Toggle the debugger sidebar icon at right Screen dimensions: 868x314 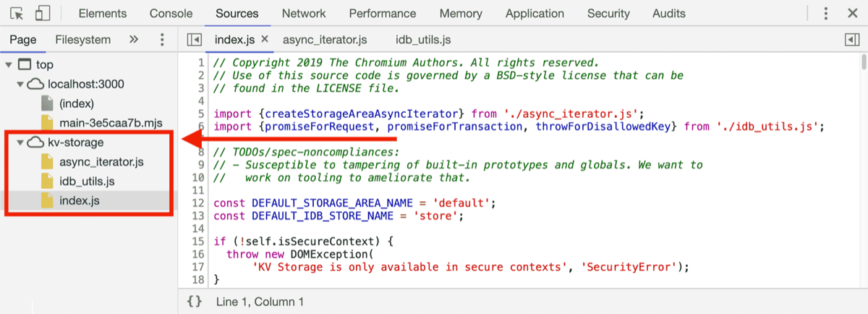pos(852,40)
